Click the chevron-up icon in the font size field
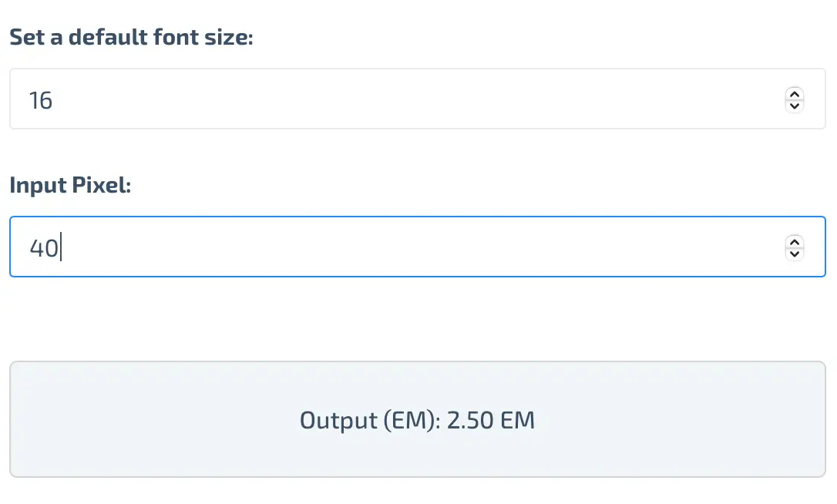Screen dimensions: 837x504 [x=794, y=94]
